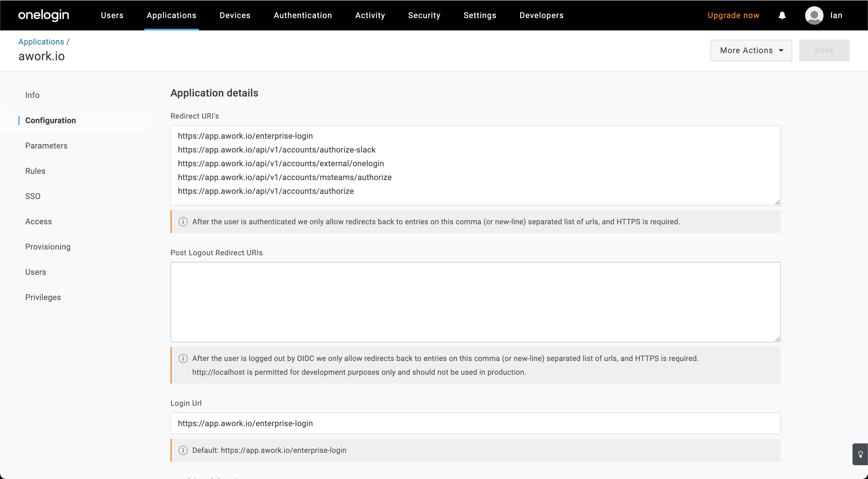Click the Redirect URI's field label
Viewport: 868px width, 479px height.
(195, 116)
